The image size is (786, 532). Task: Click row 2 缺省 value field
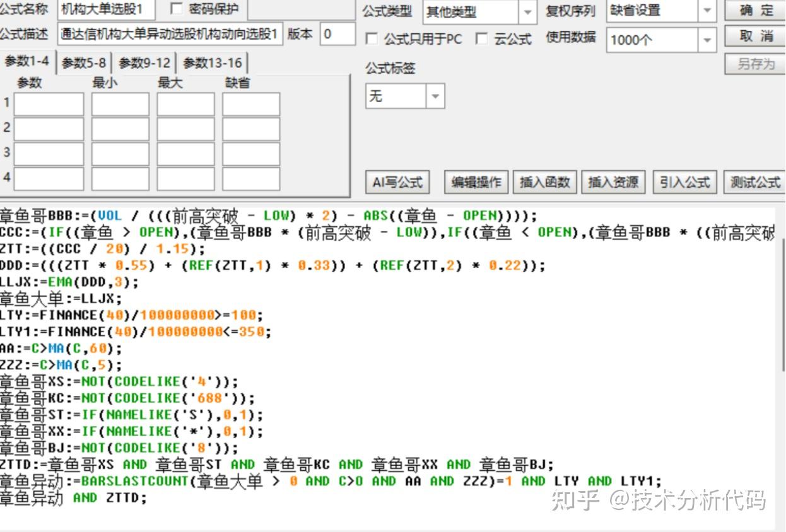point(251,129)
